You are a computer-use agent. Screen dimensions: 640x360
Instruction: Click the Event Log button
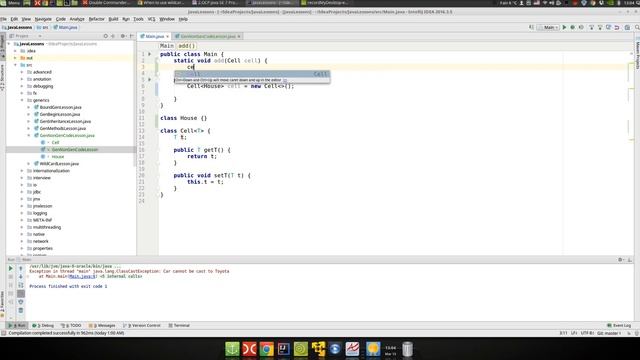tap(619, 325)
